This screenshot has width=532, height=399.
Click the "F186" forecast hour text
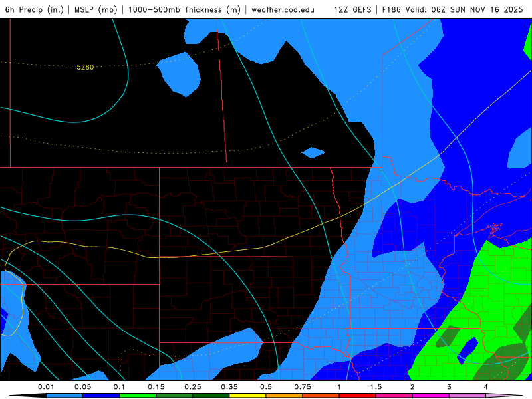point(392,9)
